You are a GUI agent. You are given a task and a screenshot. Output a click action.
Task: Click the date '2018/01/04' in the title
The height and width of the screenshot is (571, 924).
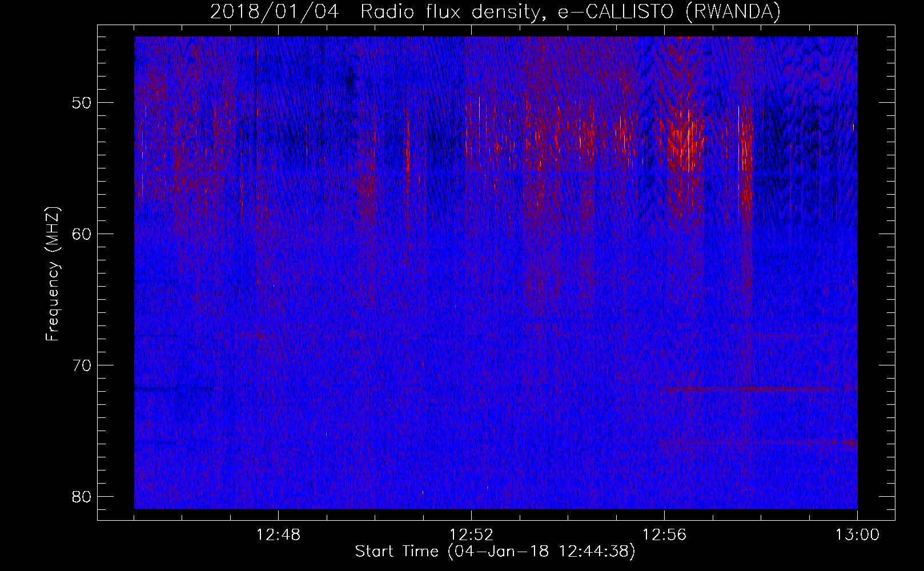275,12
